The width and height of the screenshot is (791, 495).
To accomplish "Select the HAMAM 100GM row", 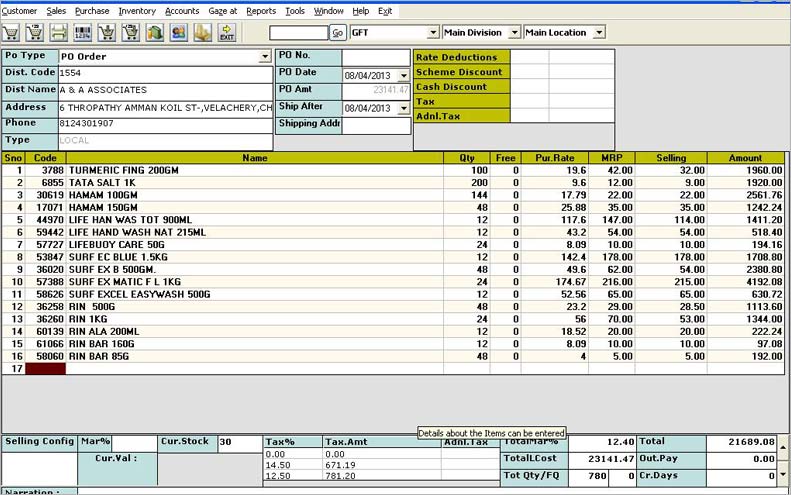I will (392, 195).
